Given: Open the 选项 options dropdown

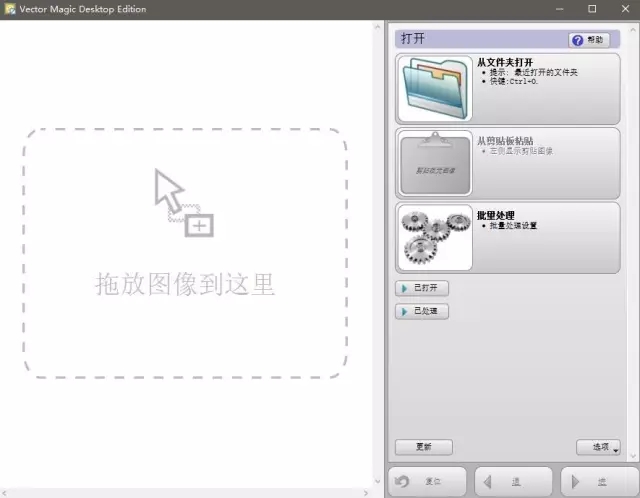Looking at the screenshot, I should (x=599, y=448).
